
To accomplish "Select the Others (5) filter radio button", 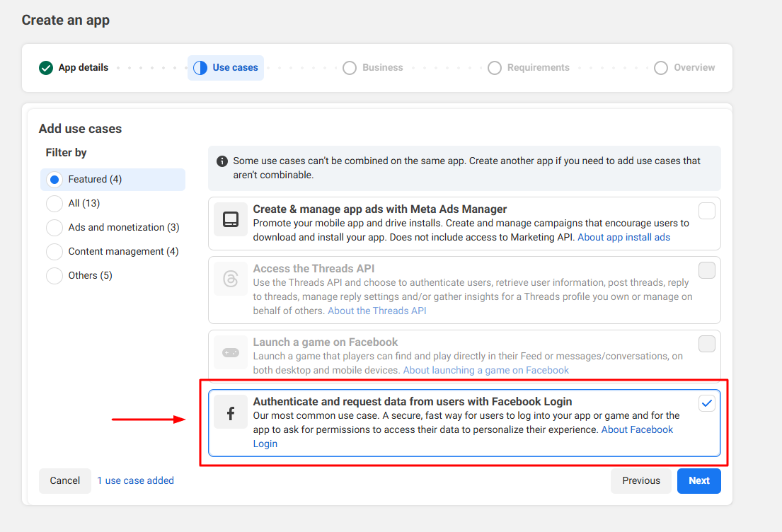I will click(x=54, y=276).
